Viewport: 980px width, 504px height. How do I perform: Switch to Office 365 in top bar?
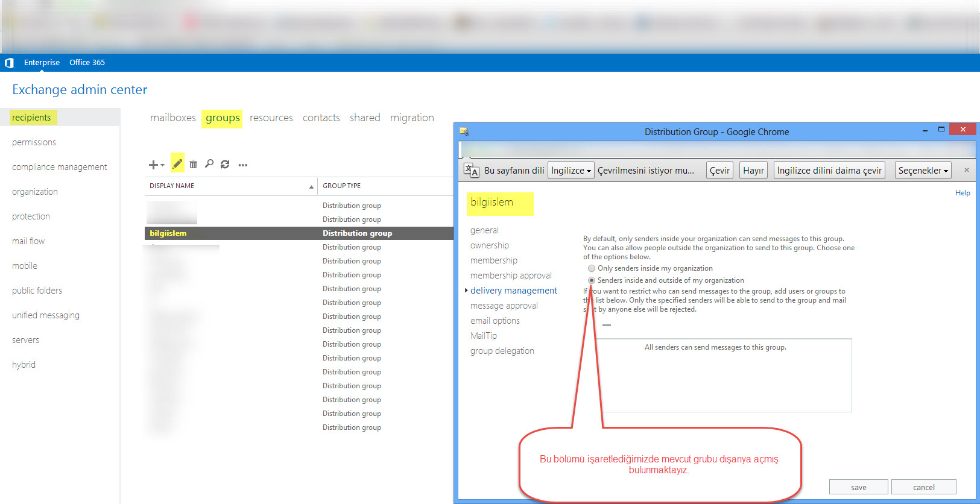(x=87, y=63)
